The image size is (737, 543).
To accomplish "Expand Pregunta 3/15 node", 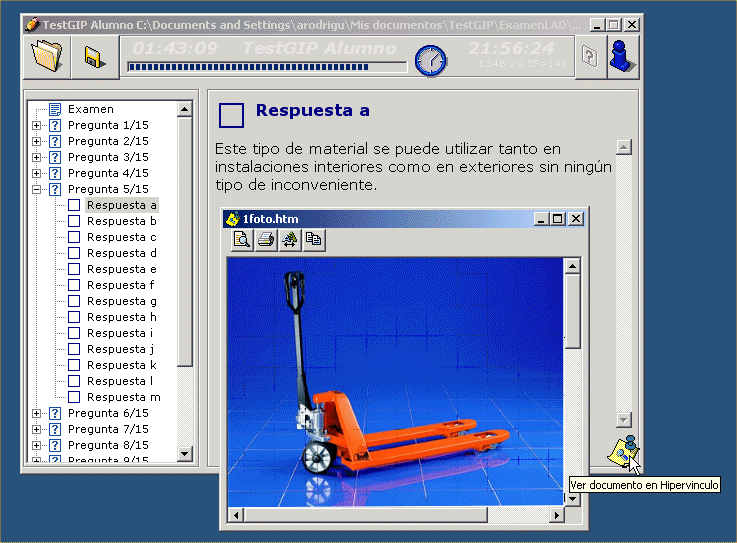I will 36,157.
